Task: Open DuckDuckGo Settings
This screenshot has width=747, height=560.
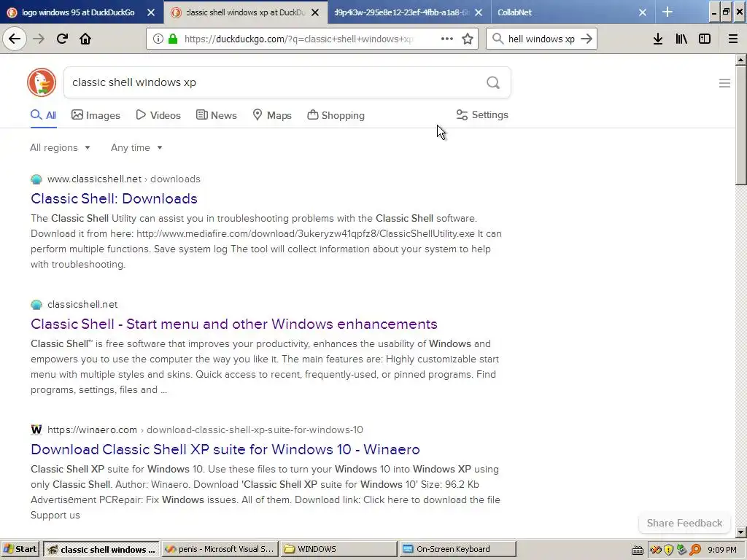Action: [482, 114]
